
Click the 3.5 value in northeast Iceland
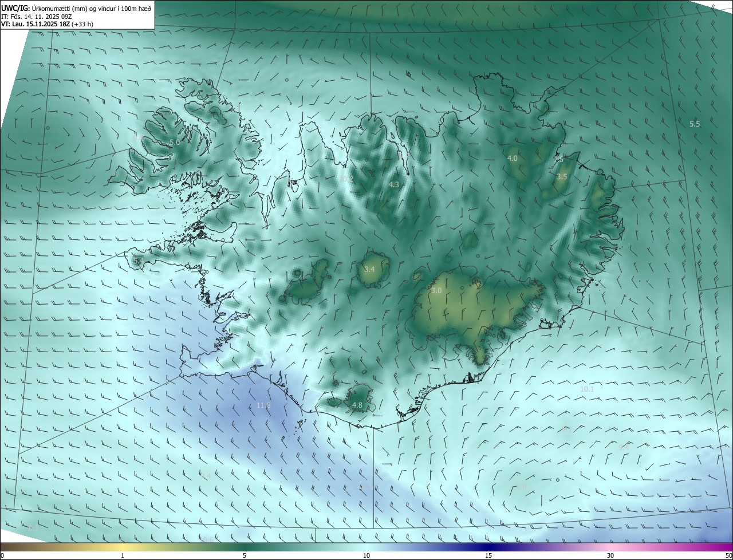coord(562,177)
